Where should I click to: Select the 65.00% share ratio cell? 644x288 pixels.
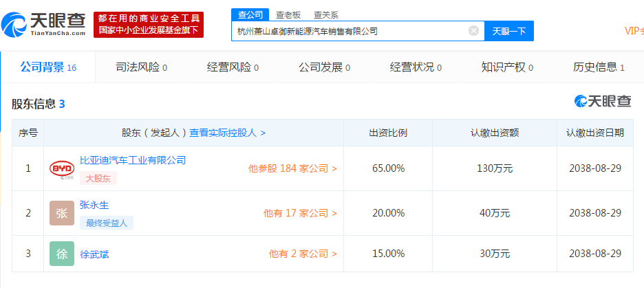388,168
